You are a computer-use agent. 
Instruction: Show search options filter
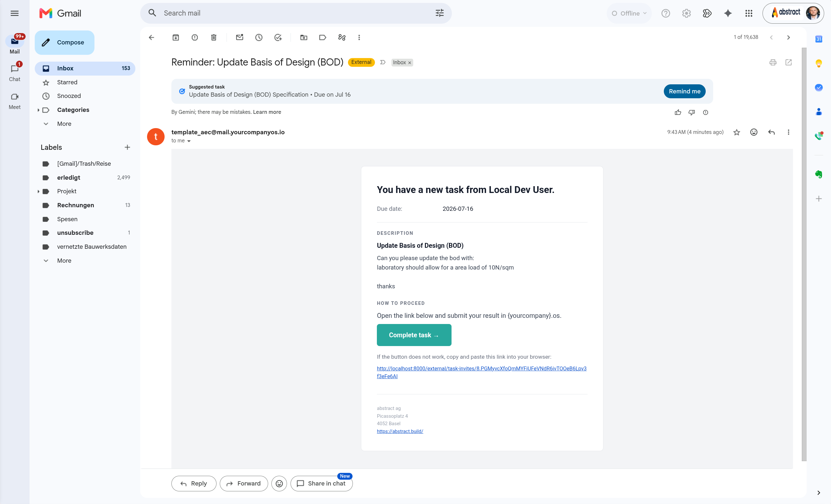click(x=440, y=13)
